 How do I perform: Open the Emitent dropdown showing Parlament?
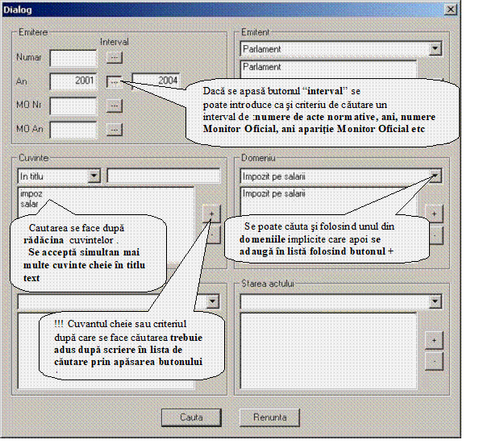click(x=435, y=49)
